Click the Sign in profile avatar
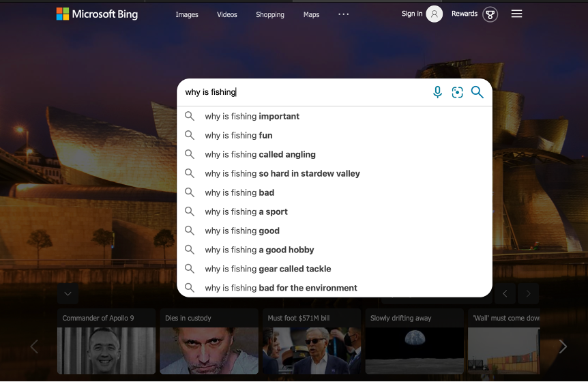Viewport: 588px width, 382px height. point(434,14)
